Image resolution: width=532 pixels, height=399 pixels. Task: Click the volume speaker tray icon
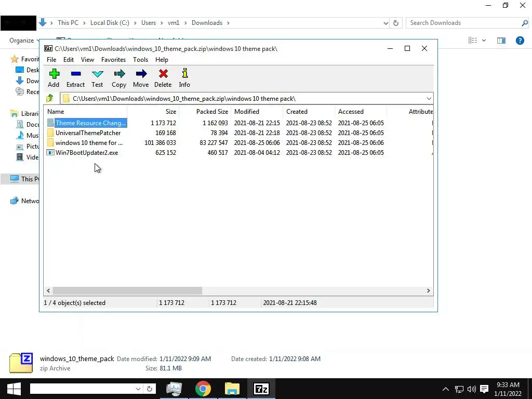click(x=472, y=389)
